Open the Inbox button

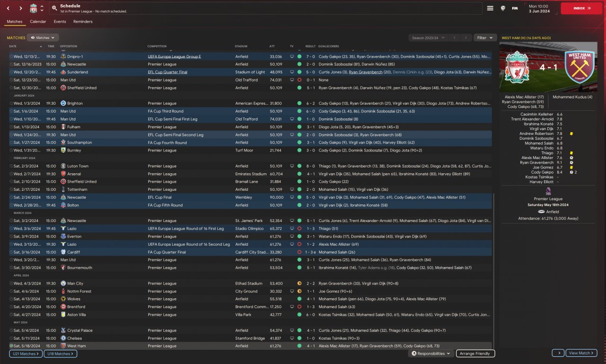pos(581,8)
